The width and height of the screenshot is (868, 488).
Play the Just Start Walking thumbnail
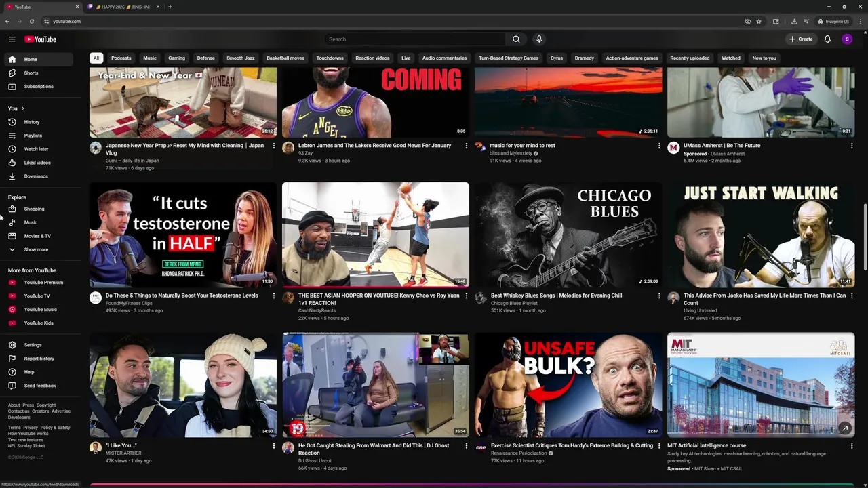tap(761, 235)
